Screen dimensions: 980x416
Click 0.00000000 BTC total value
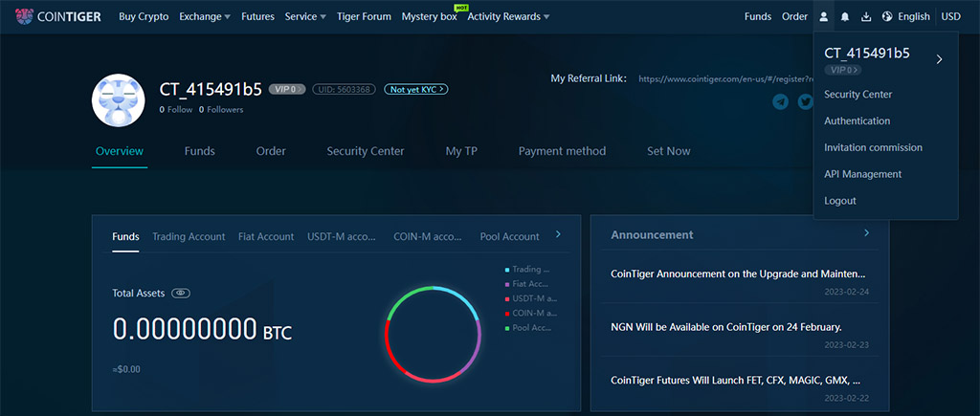tap(202, 329)
